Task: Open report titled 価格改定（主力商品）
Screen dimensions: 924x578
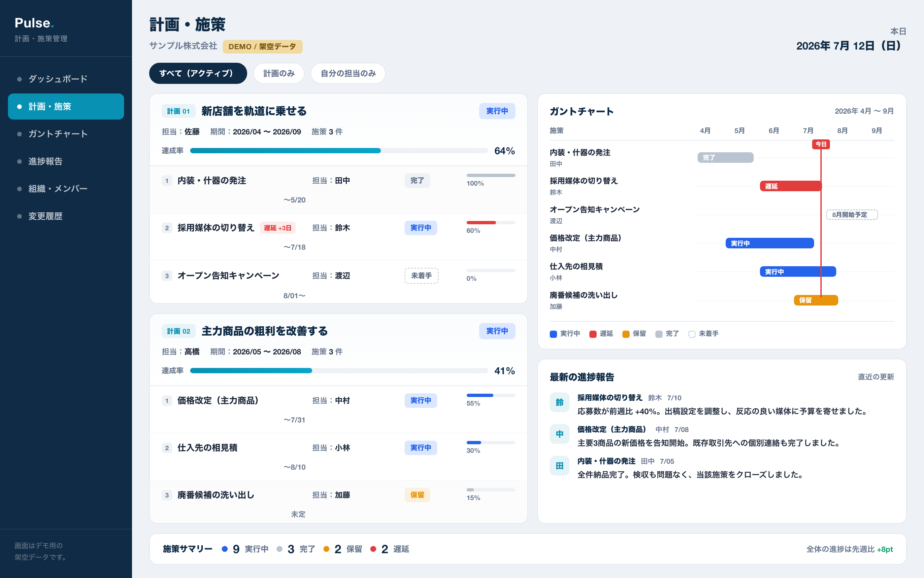Action: [613, 430]
